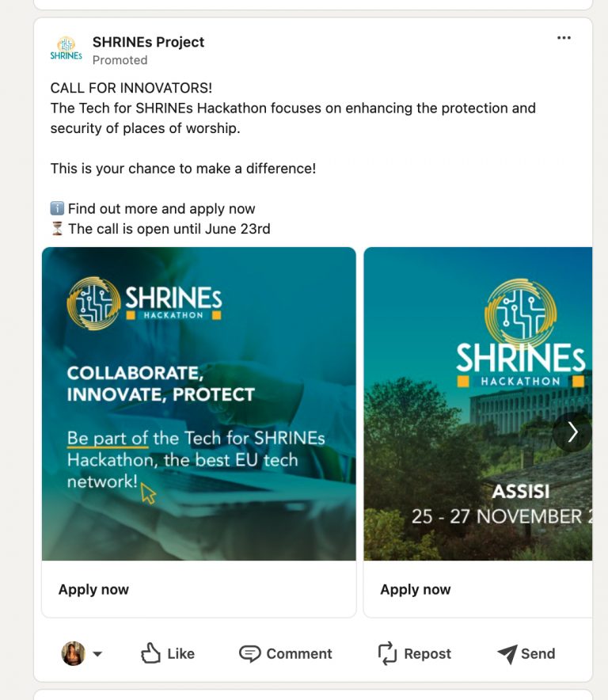Select the Send paper-plane icon

click(507, 653)
